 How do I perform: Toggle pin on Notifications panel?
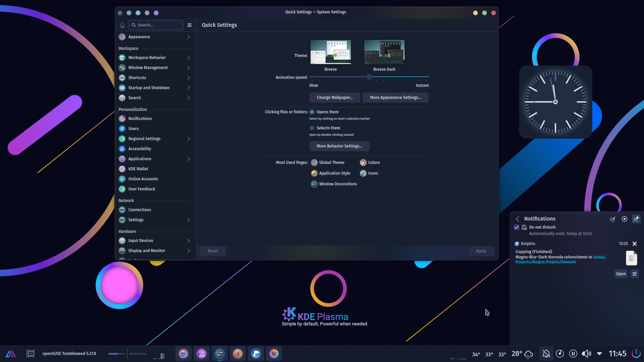636,219
